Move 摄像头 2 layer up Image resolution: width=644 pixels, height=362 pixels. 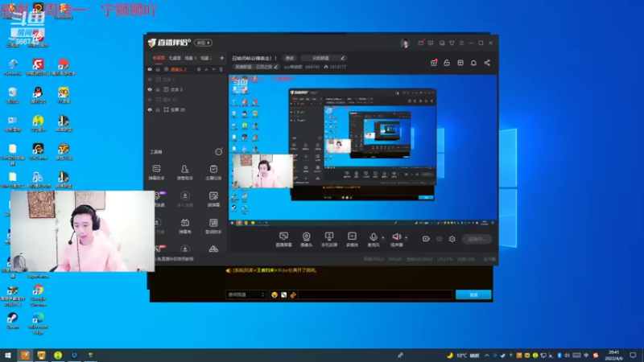point(206,69)
